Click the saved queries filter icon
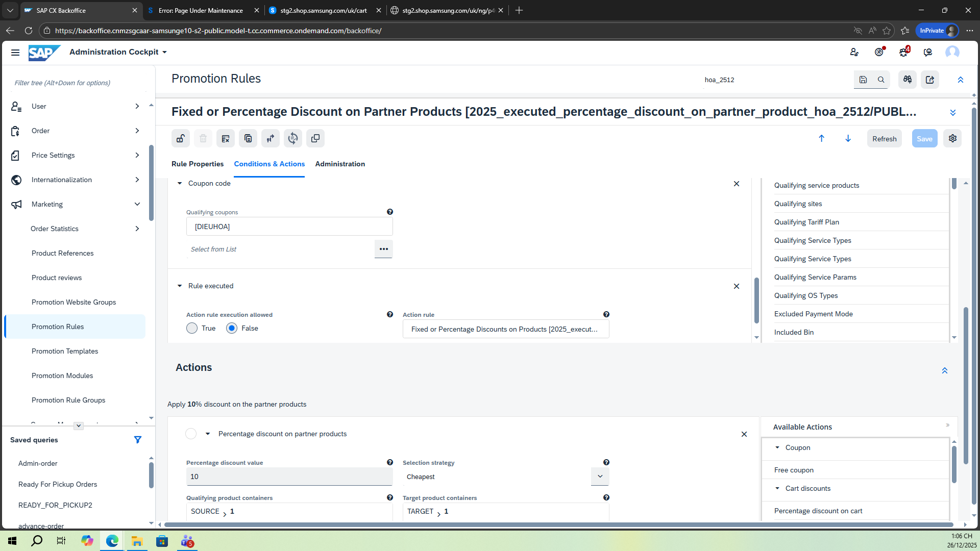980x551 pixels. [x=137, y=440]
